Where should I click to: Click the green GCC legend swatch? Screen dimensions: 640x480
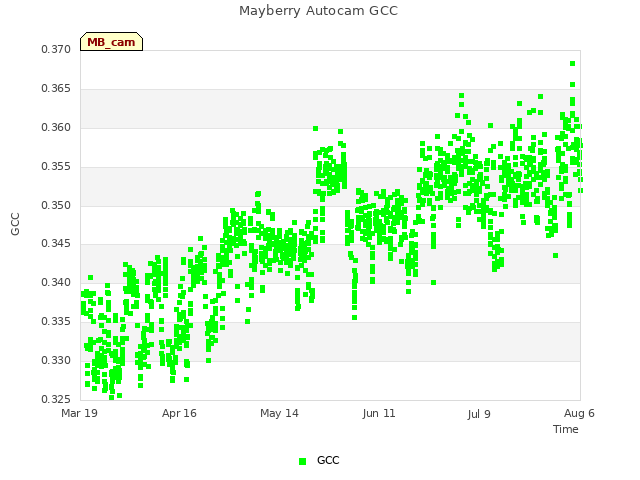(302, 461)
